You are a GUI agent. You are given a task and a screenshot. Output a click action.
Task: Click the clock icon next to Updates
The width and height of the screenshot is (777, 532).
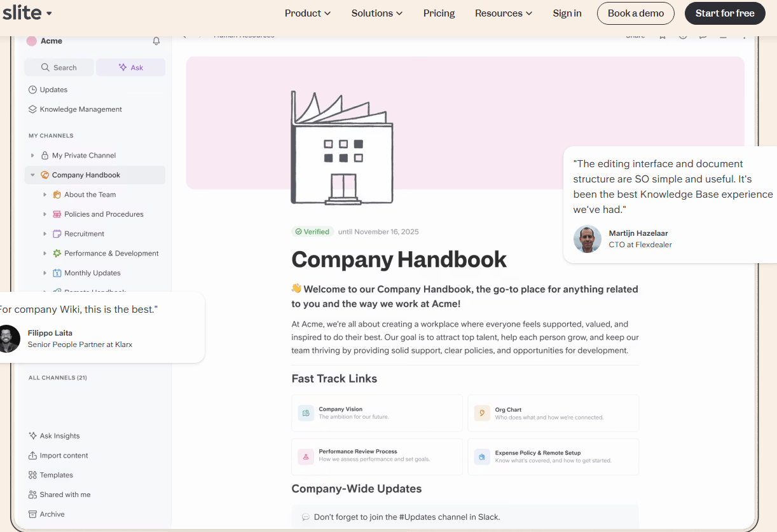[x=33, y=90]
